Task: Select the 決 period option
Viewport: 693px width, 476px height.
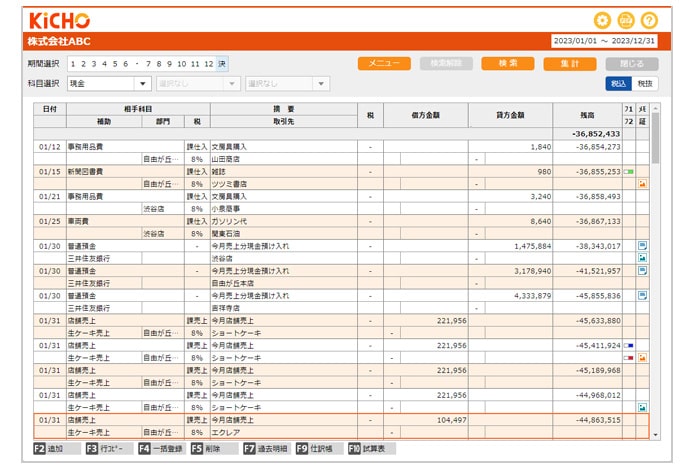Action: pyautogui.click(x=222, y=63)
